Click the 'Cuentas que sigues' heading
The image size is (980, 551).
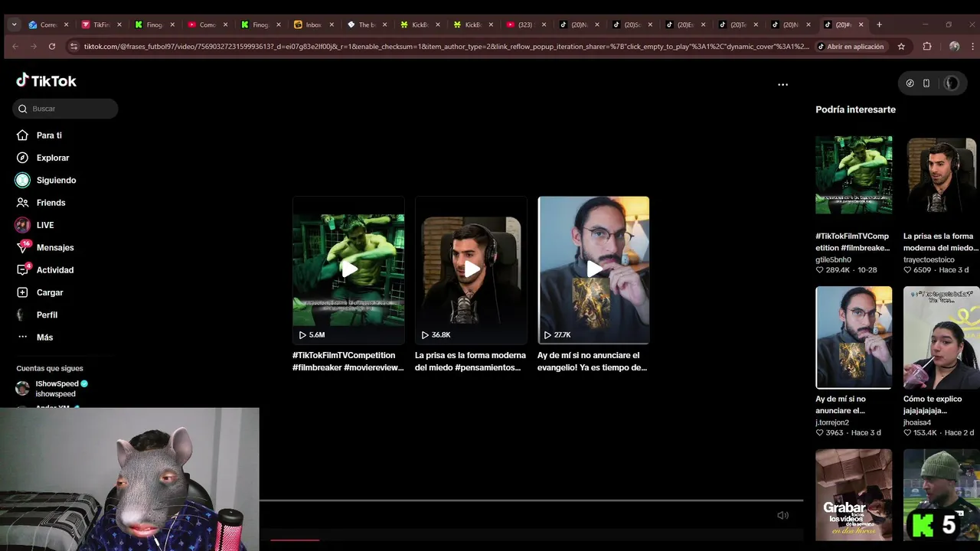[x=50, y=368]
